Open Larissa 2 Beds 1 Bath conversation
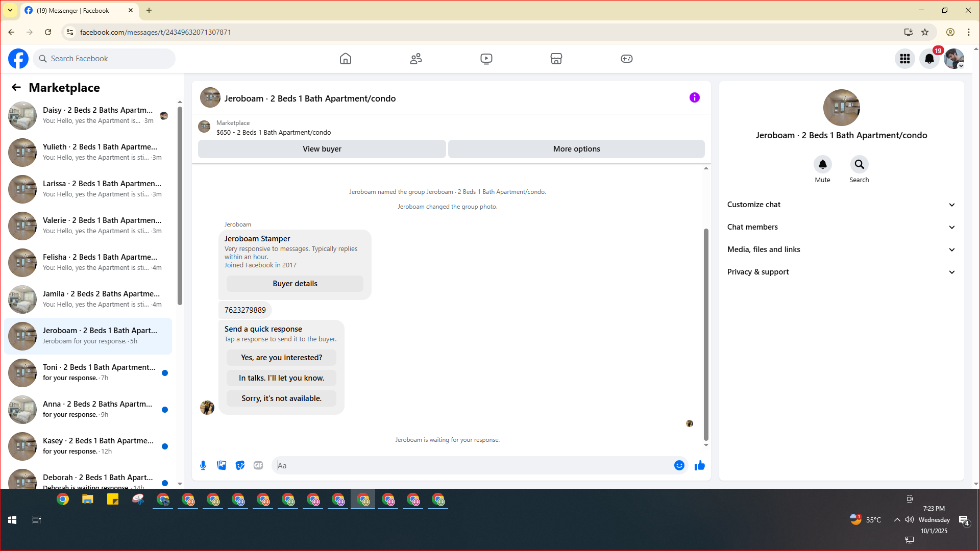The width and height of the screenshot is (980, 551). click(88, 189)
